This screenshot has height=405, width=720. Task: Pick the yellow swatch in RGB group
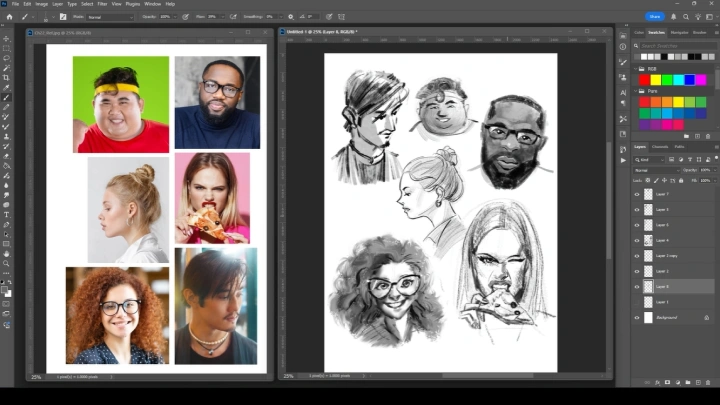coord(656,80)
